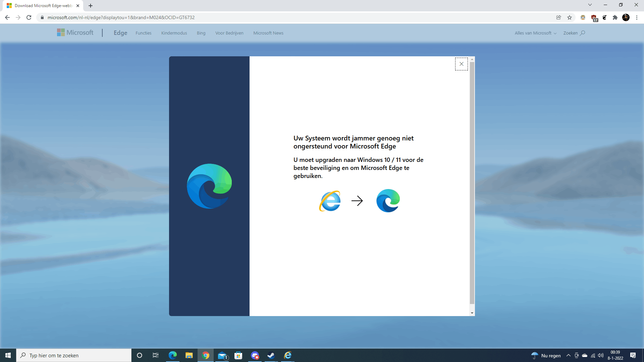This screenshot has height=362, width=644.
Task: Select Kindermodus in navigation
Action: pos(174,33)
